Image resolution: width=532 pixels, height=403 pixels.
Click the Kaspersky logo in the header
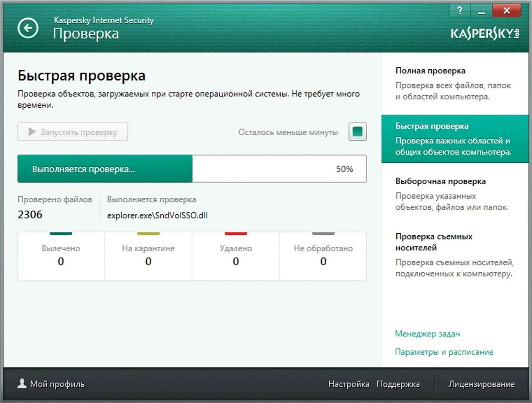click(485, 33)
